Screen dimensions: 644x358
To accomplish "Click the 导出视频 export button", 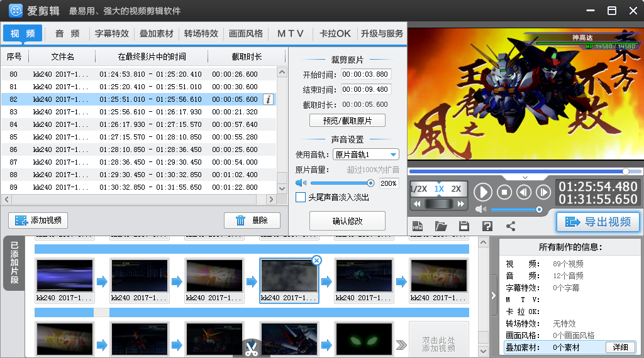I will click(x=598, y=222).
